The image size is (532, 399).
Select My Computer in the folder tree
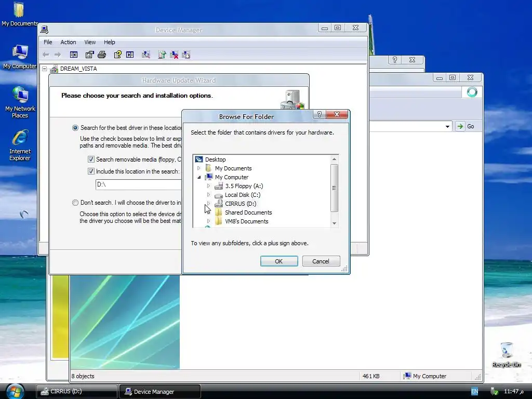[x=231, y=177]
